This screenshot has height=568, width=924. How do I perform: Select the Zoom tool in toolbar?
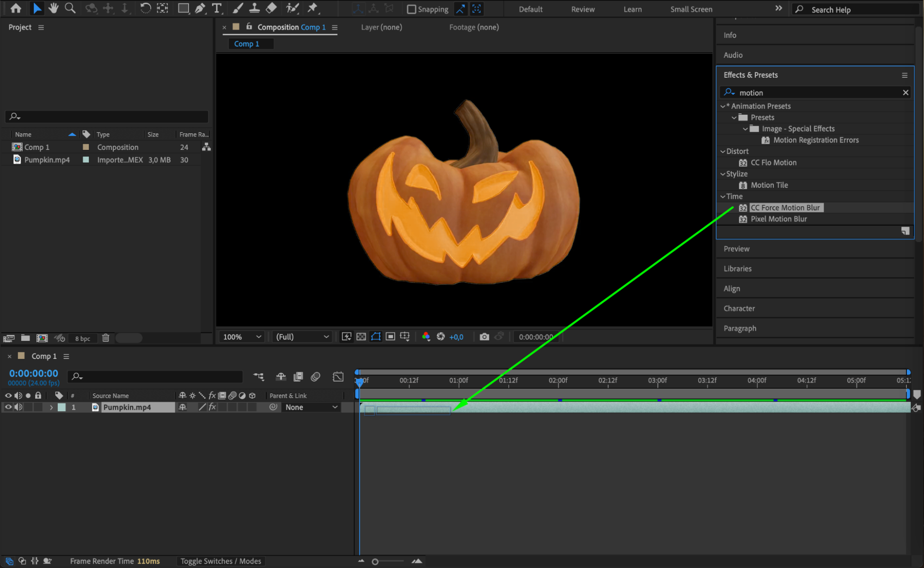click(x=70, y=8)
